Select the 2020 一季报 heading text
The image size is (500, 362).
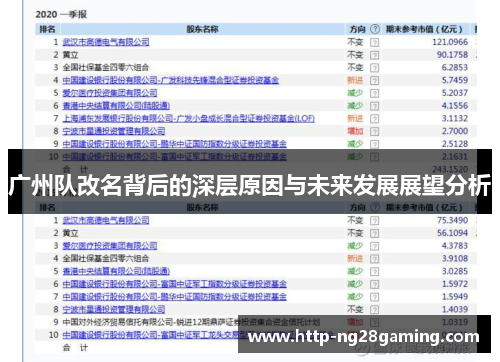(x=61, y=14)
